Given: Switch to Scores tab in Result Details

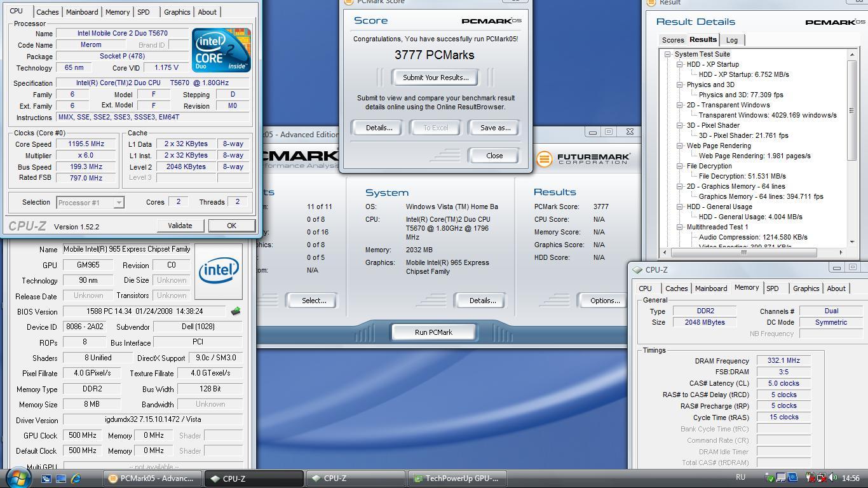Looking at the screenshot, I should [x=673, y=40].
